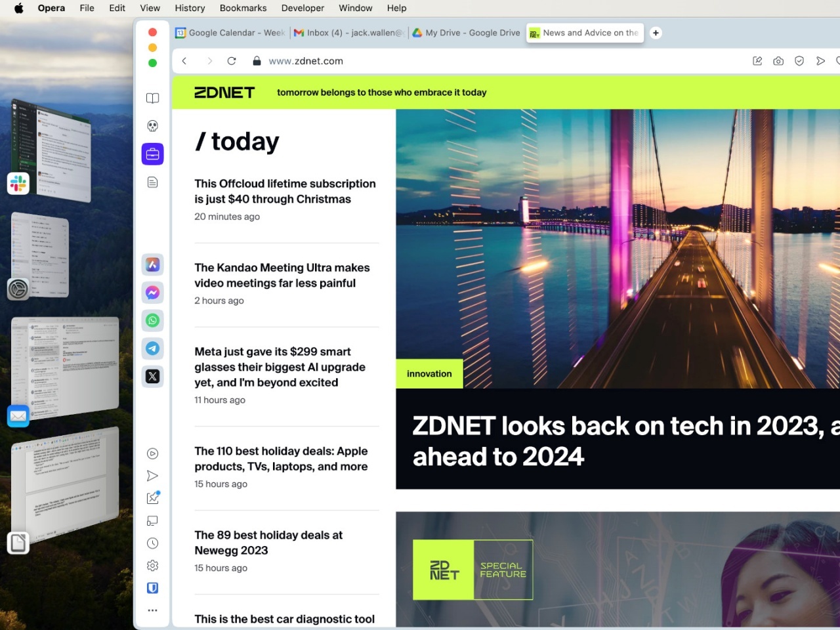The height and width of the screenshot is (630, 840).
Task: Open Settings gear in Opera sidebar
Action: 152,566
